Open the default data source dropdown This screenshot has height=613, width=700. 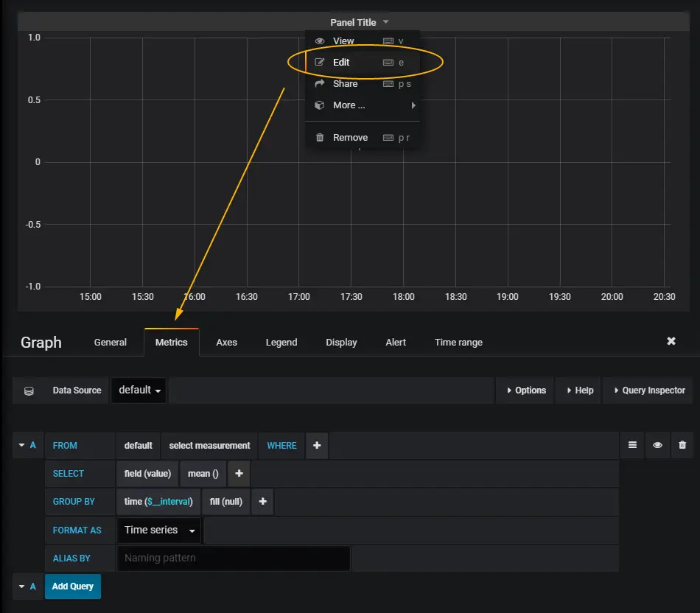coord(139,390)
